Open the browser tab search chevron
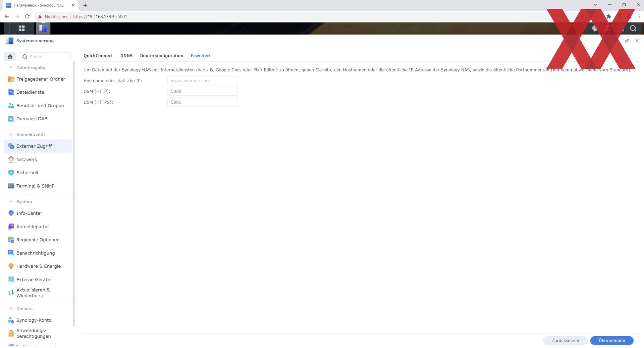The width and height of the screenshot is (644, 348). tap(595, 5)
